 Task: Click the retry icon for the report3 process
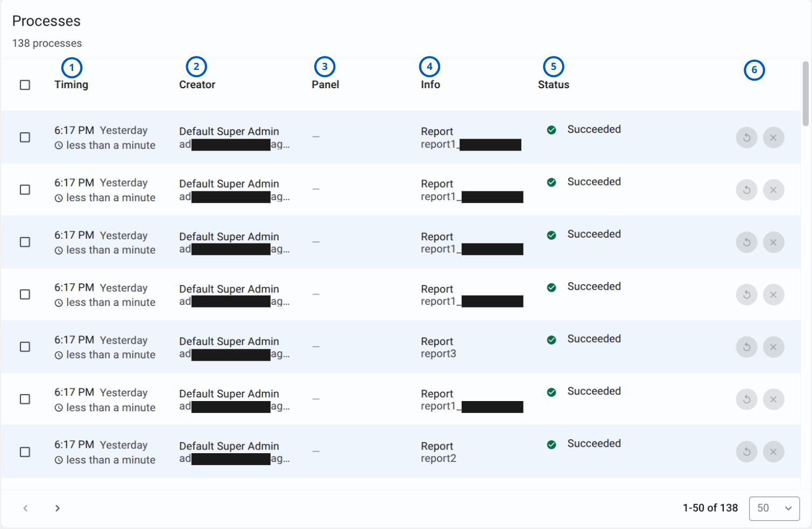click(746, 347)
